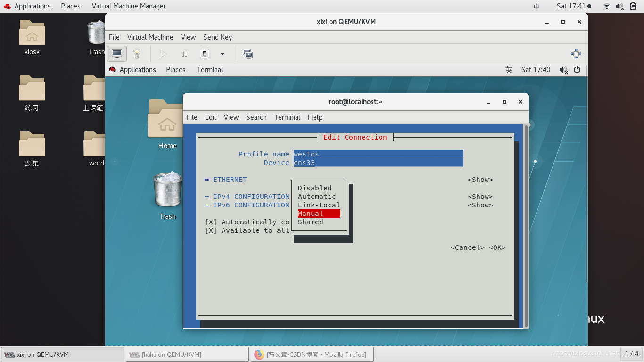Click guest clock Sat 17:40
Screen dimensions: 644x362
coord(536,70)
